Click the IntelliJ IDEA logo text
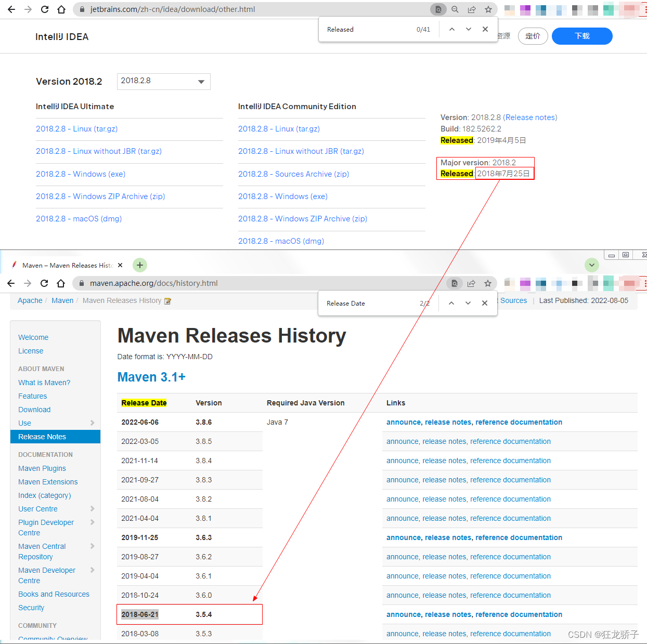 click(62, 37)
